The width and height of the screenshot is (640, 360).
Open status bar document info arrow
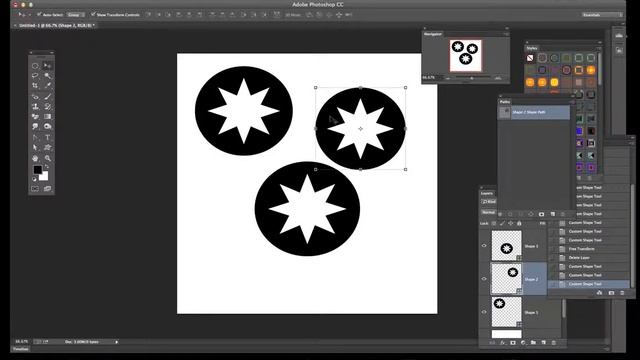tap(116, 342)
